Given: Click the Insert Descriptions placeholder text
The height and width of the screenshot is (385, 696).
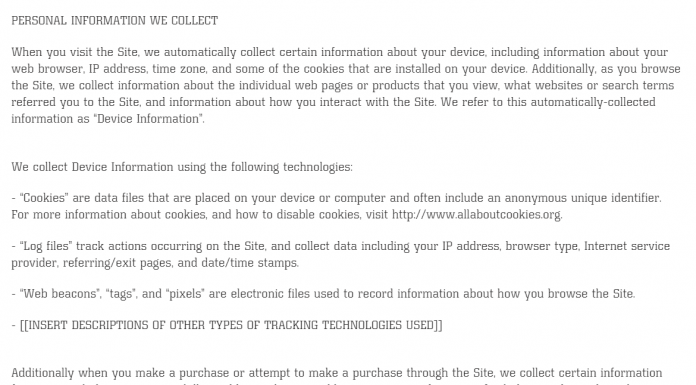Looking at the screenshot, I should tap(231, 325).
